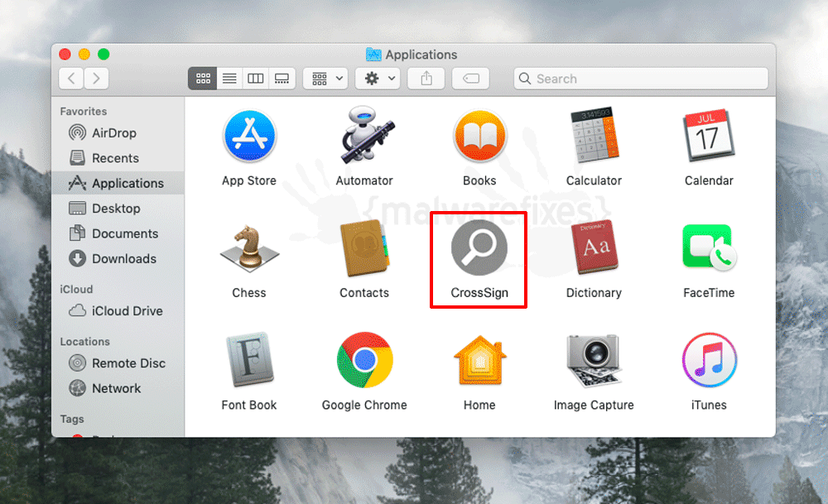Zoom the window with the green button
The height and width of the screenshot is (504, 828).
pyautogui.click(x=104, y=55)
